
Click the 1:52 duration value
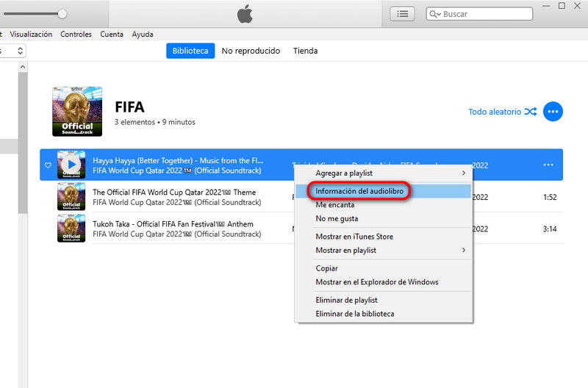coord(550,197)
